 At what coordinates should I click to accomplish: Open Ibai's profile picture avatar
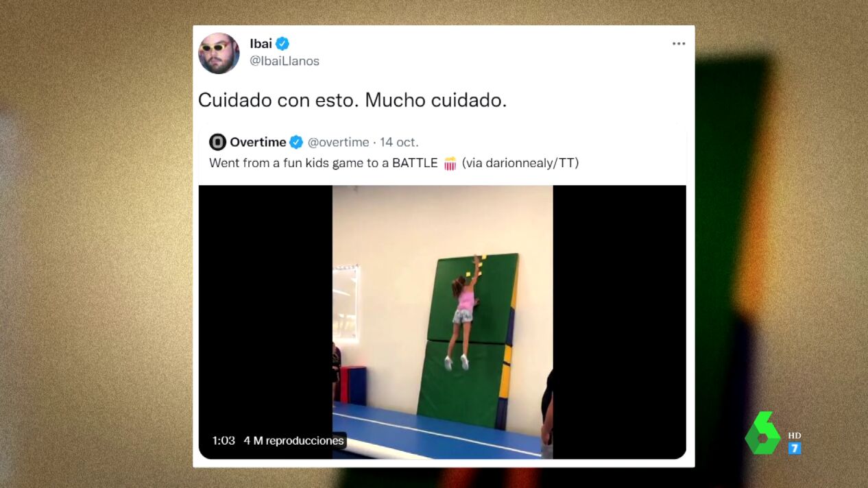click(219, 53)
